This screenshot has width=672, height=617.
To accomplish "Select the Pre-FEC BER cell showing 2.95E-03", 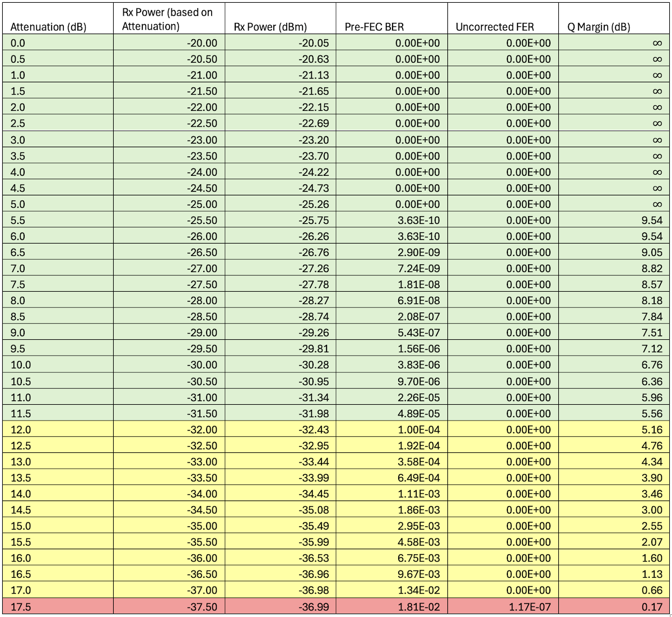I will point(392,526).
